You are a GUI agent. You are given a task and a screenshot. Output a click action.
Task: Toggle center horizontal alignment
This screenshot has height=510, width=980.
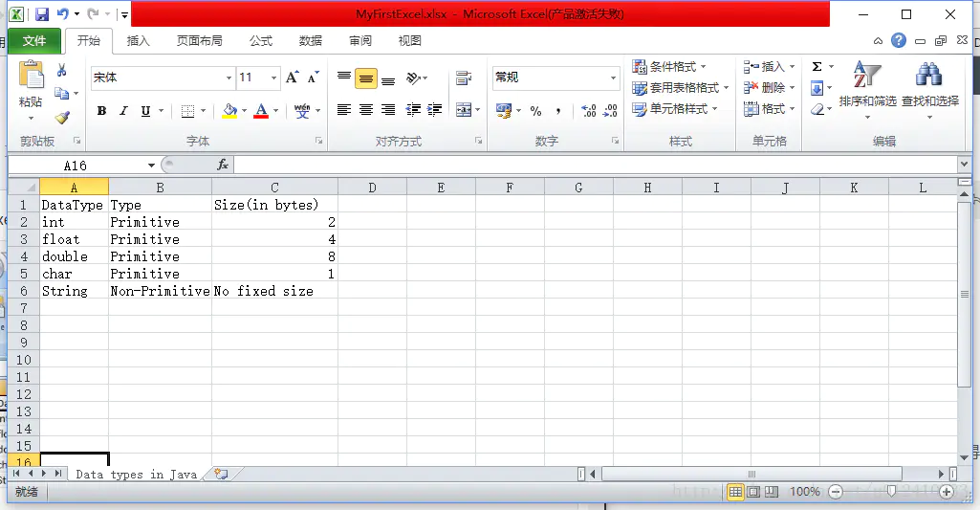[365, 110]
